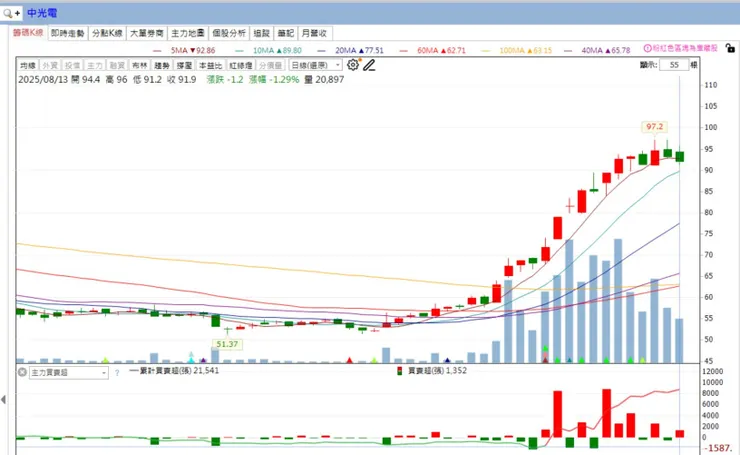The height and width of the screenshot is (455, 740).
Task: Toggle the 主力 overlay button
Action: pyautogui.click(x=95, y=66)
